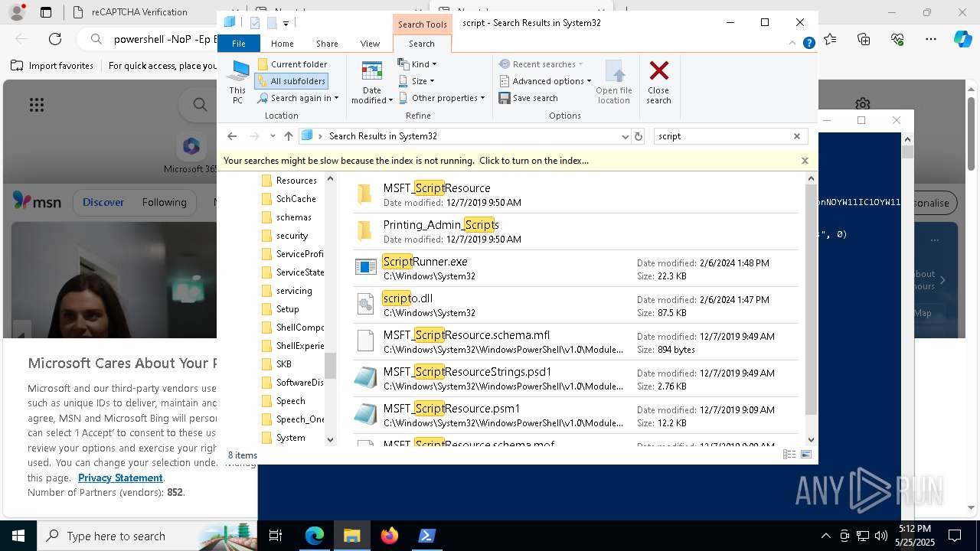Switch to details view icon
This screenshot has width=980, height=551.
[789, 455]
